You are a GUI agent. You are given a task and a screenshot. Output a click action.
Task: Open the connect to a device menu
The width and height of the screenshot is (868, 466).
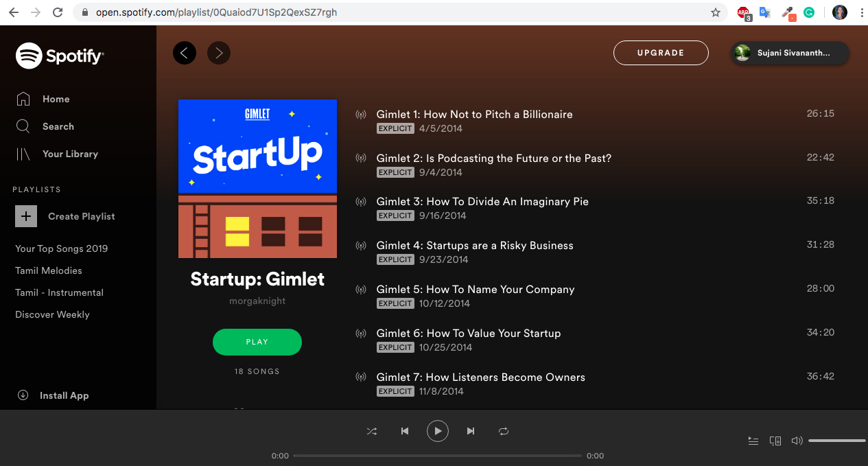(775, 441)
